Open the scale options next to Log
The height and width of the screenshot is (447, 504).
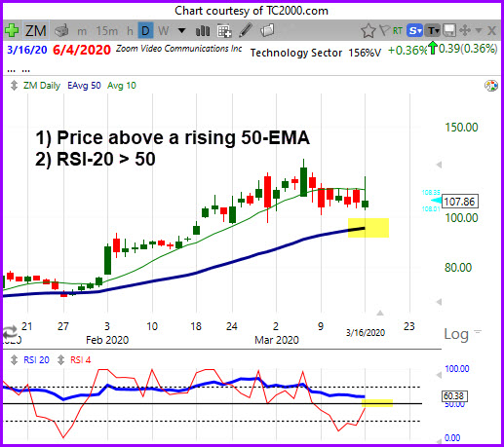coord(478,331)
